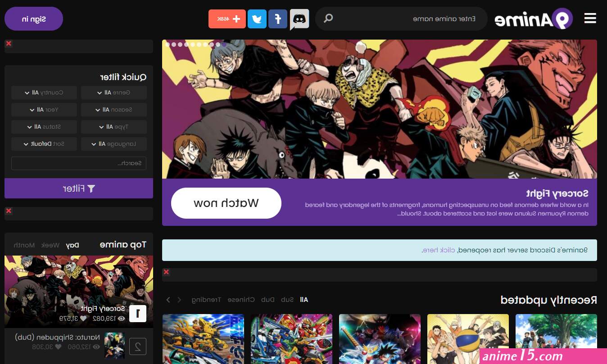
Task: Expand the Country All dropdown
Action: tap(44, 93)
